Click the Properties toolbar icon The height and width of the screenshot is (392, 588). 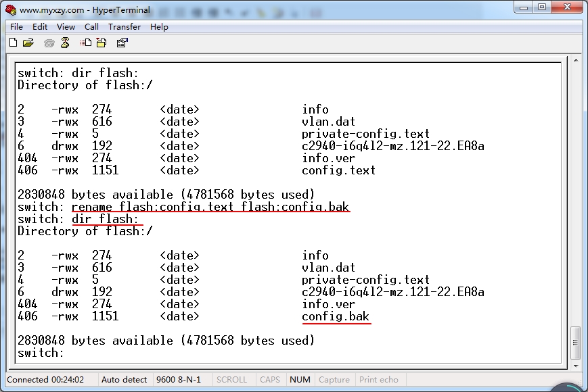click(122, 43)
